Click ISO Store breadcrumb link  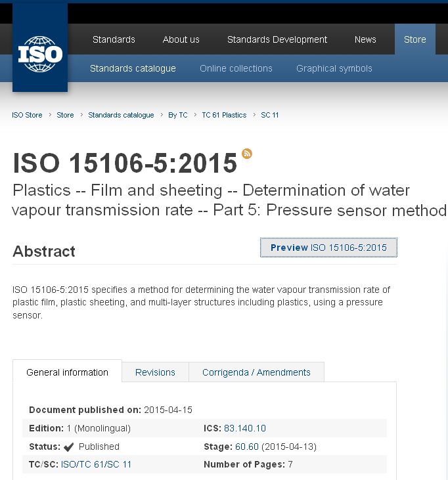(27, 115)
